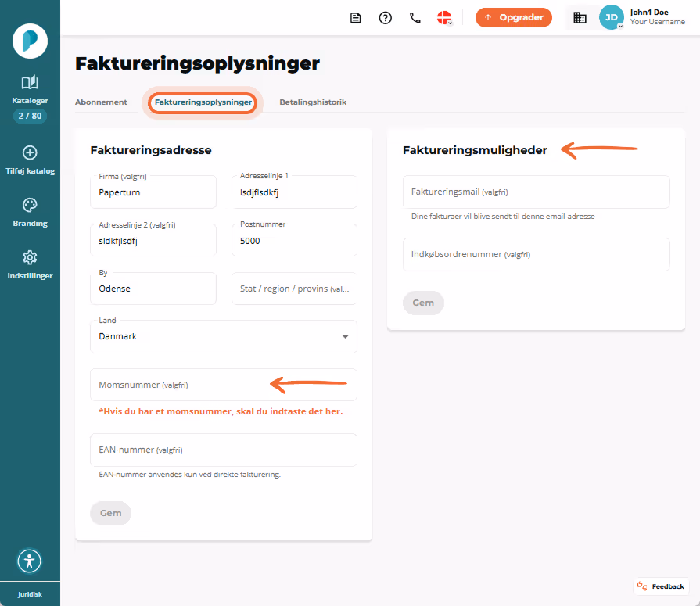
Task: Click the 'Dine fakturaer vil blive sendt' note
Action: (503, 217)
